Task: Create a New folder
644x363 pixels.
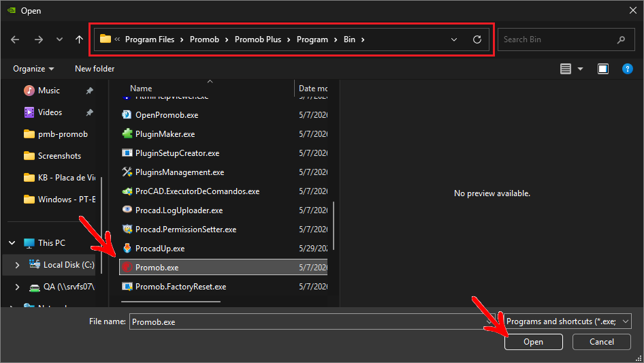Action: pos(95,69)
